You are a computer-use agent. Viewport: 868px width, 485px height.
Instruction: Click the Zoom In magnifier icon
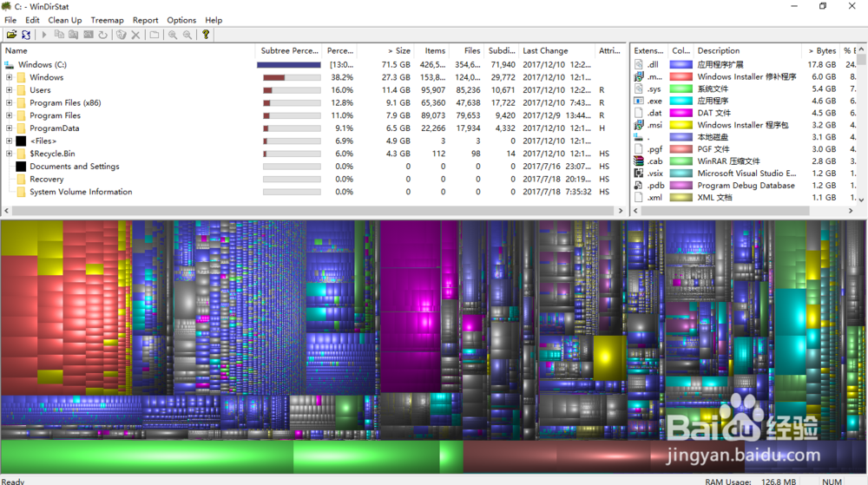point(173,35)
